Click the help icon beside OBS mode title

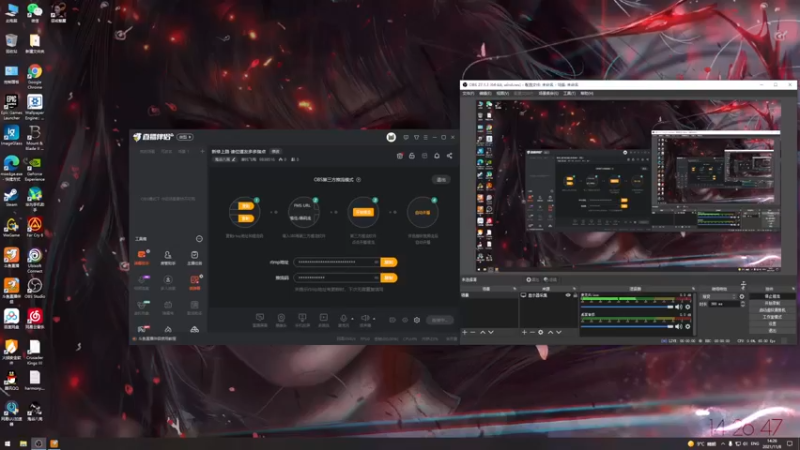[x=359, y=180]
